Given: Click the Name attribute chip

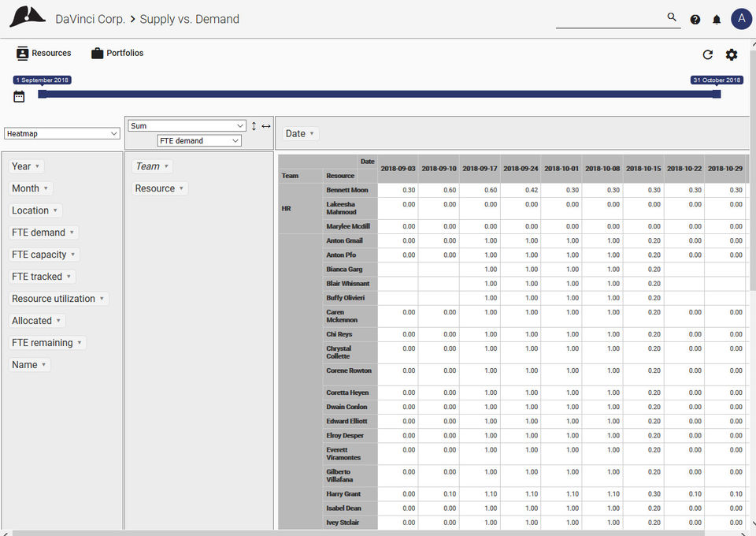Looking at the screenshot, I should click(x=29, y=365).
